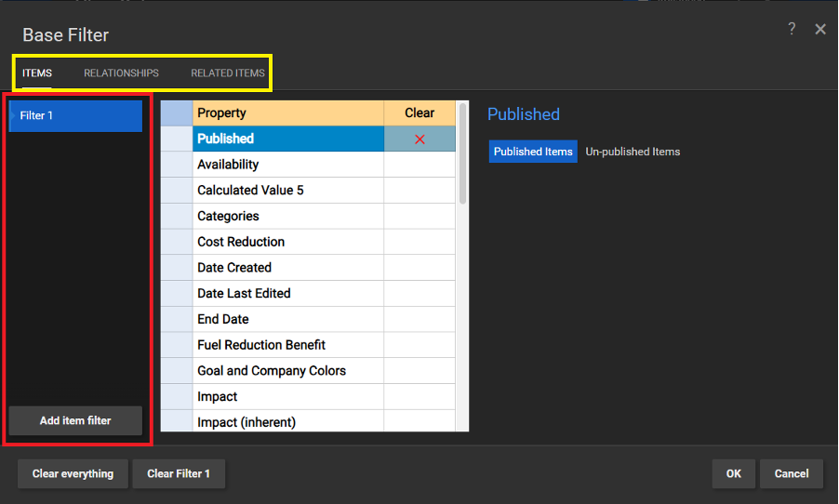Click the property list vertical scrollbar thumb
The image size is (839, 504).
pyautogui.click(x=463, y=153)
